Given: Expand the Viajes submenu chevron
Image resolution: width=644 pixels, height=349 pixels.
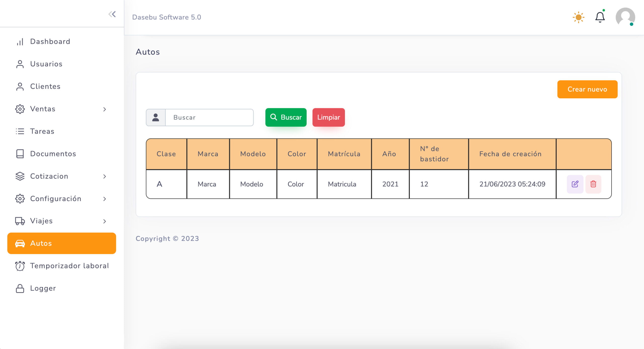Looking at the screenshot, I should point(105,221).
